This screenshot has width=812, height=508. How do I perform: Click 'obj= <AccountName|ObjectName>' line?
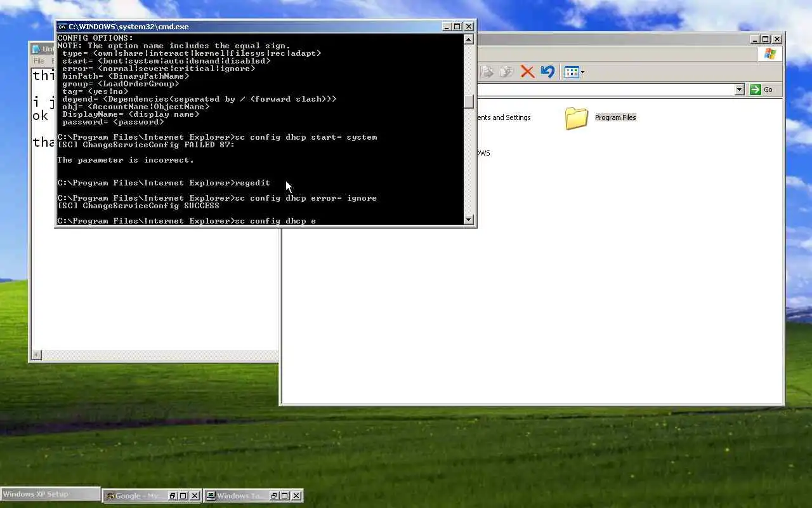[x=136, y=107]
